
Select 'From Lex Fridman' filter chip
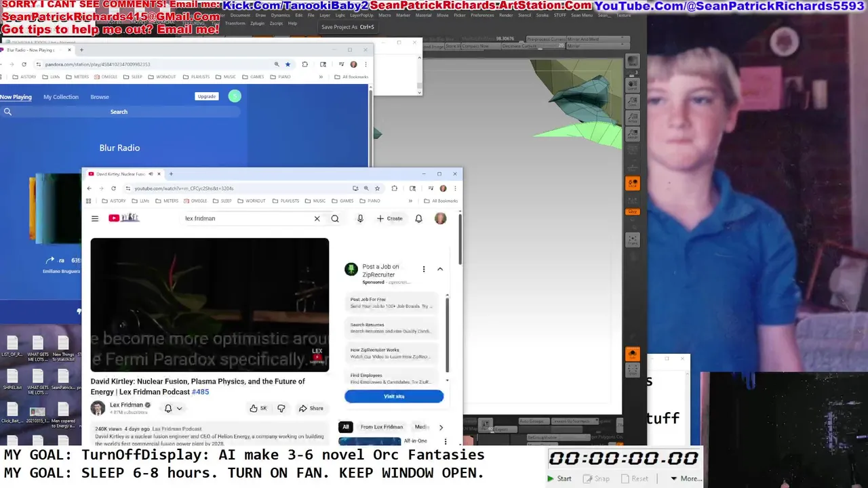382,427
